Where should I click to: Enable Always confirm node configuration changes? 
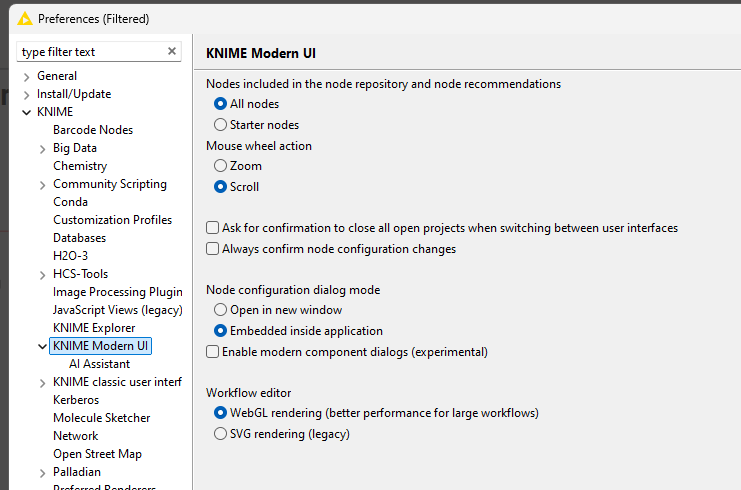212,249
